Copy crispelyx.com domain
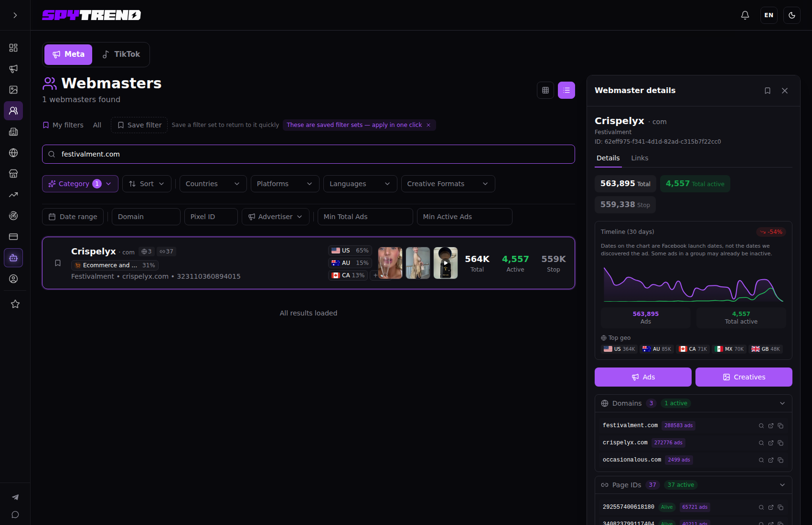Viewport: 812px width, 525px height. coord(780,443)
